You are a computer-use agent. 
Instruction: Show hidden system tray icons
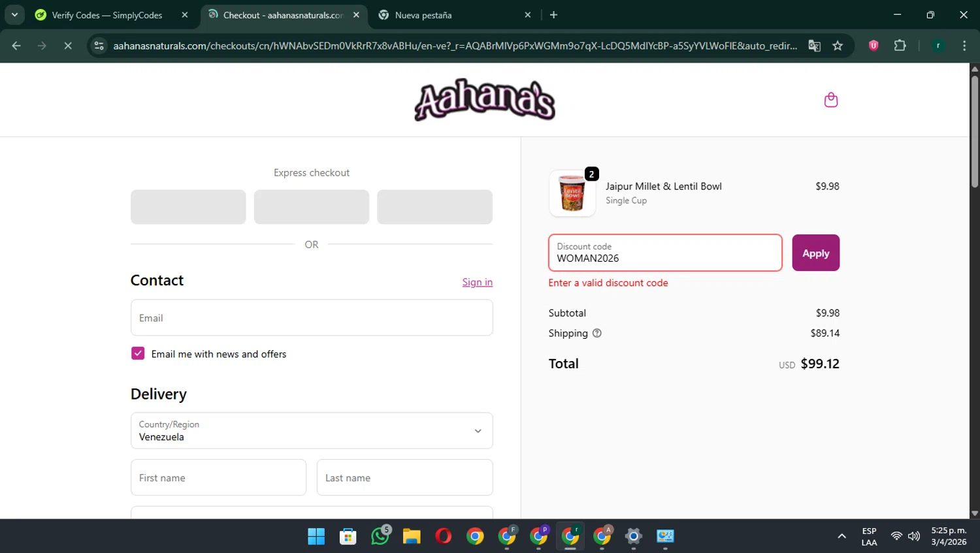point(841,537)
